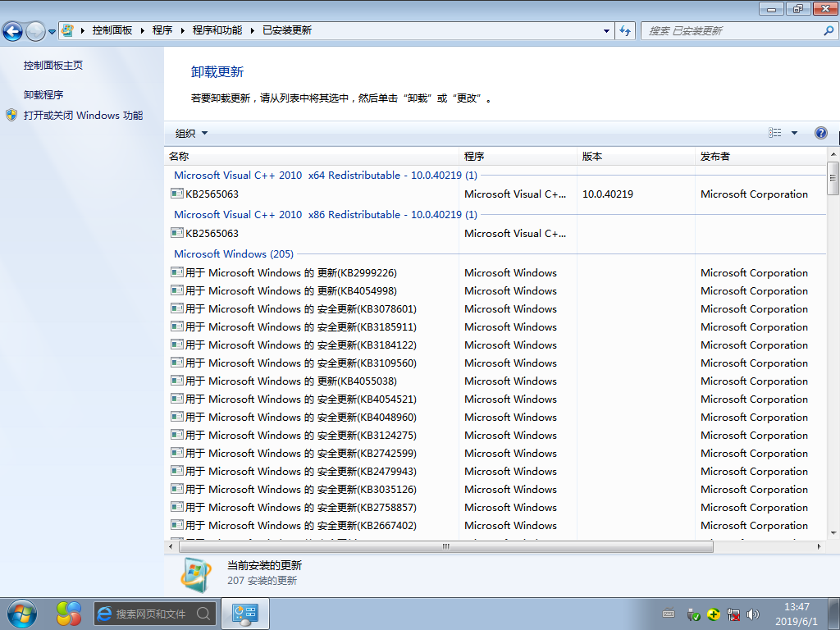Click 已安装更新 breadcrumb segment
The height and width of the screenshot is (630, 840).
[x=287, y=30]
